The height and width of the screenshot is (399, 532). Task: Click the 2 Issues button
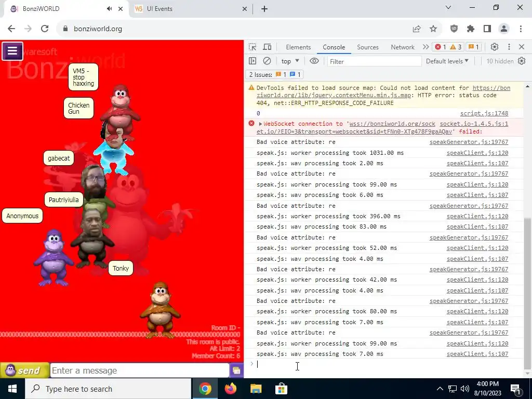(x=274, y=75)
